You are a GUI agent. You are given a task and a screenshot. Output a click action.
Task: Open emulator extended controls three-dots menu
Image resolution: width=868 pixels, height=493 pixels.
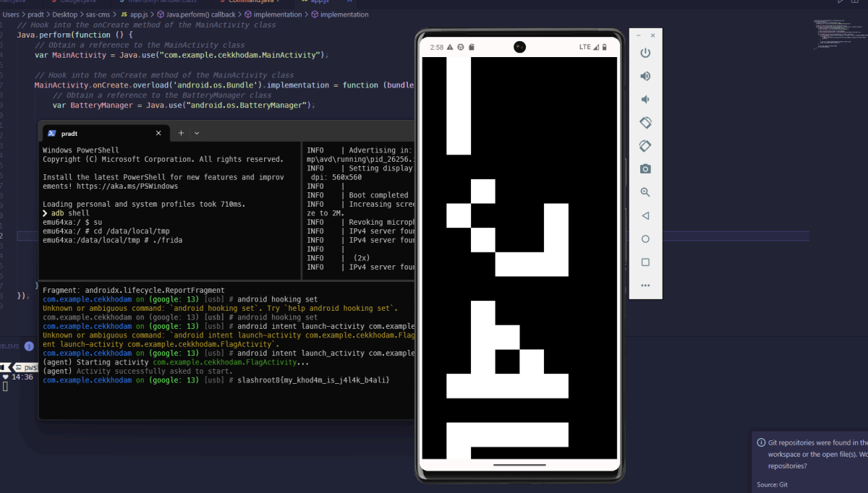(645, 286)
